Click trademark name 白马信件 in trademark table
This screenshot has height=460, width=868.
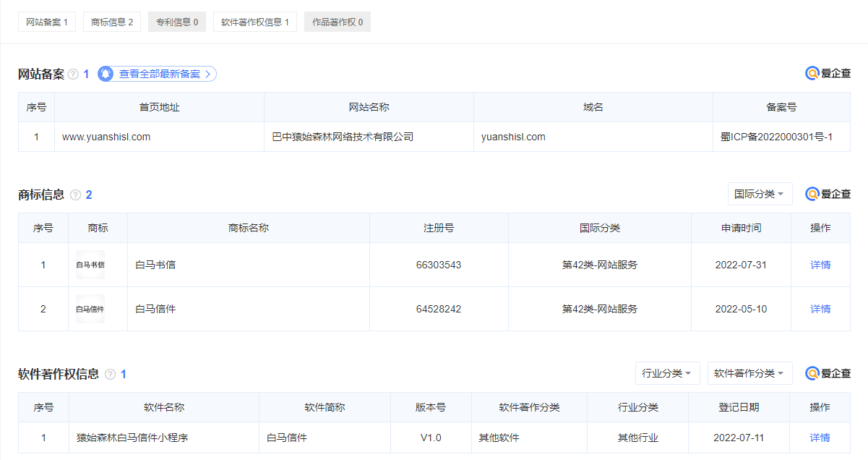[x=155, y=309]
